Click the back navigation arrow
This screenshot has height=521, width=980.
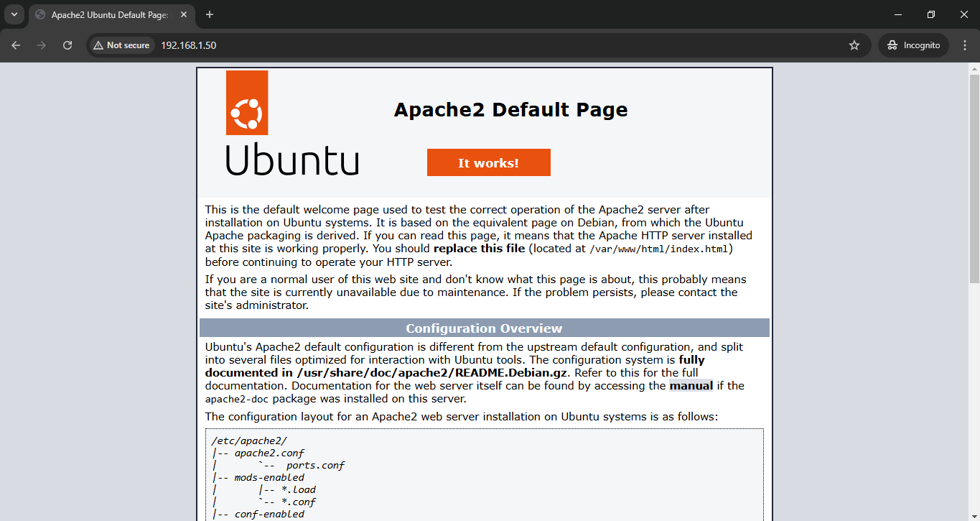click(16, 45)
